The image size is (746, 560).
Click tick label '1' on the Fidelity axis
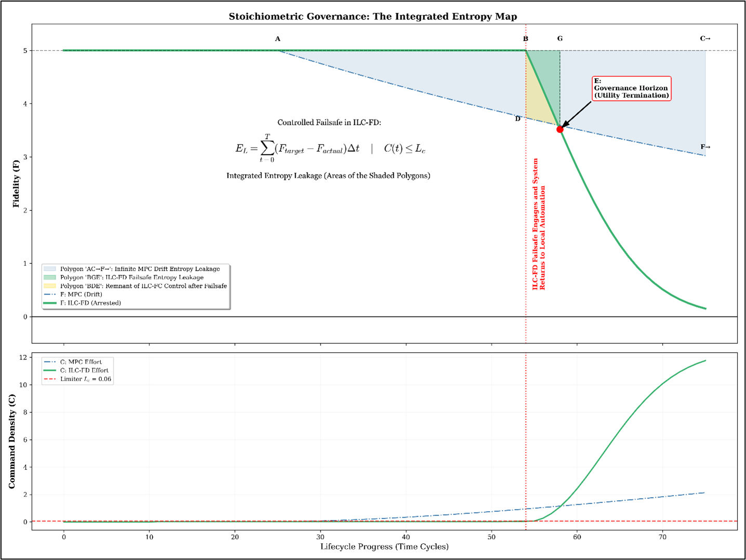[25, 264]
